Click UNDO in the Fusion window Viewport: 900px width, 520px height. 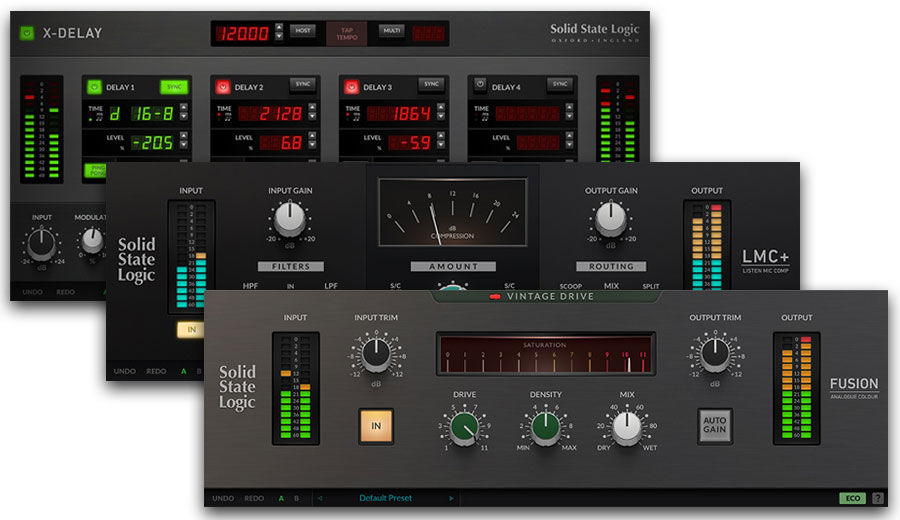(223, 498)
